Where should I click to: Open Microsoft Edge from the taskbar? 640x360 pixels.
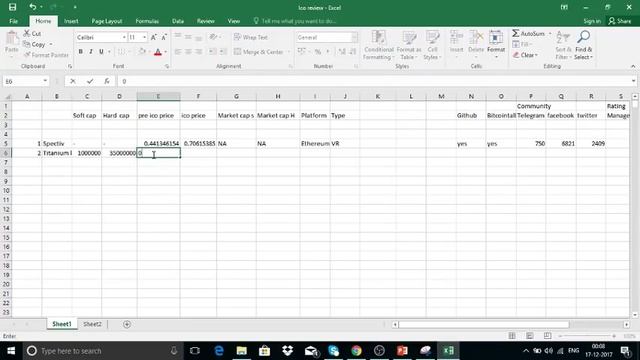[219, 351]
